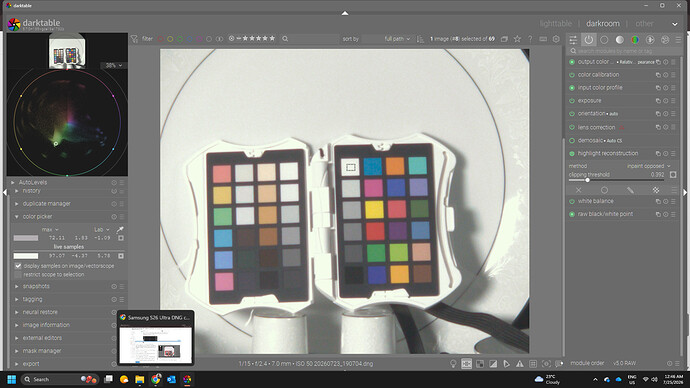Open the color module group tab

(635, 40)
